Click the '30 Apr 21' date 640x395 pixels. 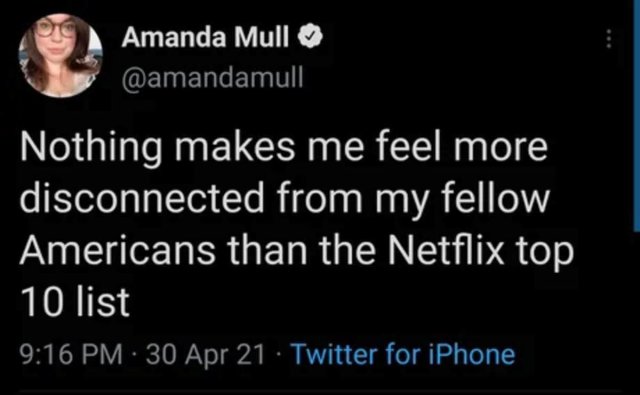[206, 354]
